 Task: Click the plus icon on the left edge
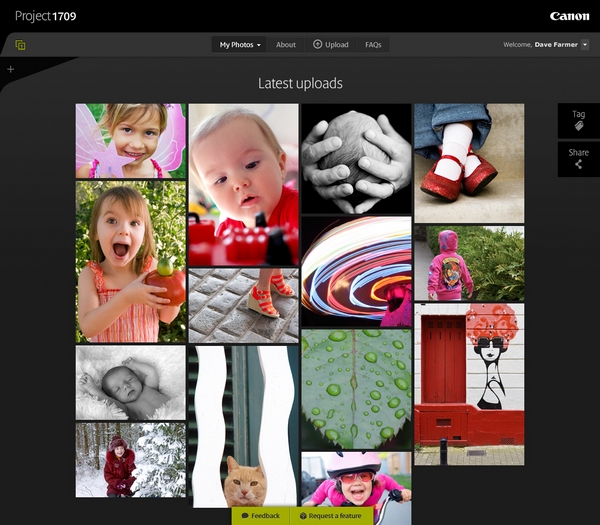pos(11,70)
